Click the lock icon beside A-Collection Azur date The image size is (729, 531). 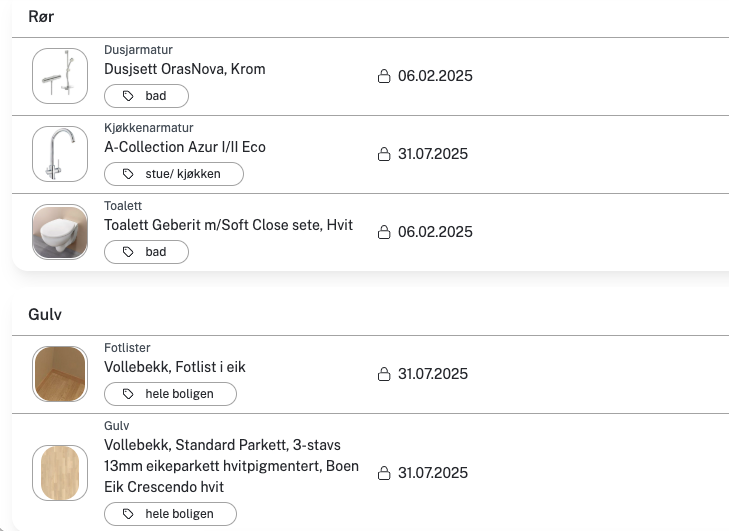coord(384,154)
